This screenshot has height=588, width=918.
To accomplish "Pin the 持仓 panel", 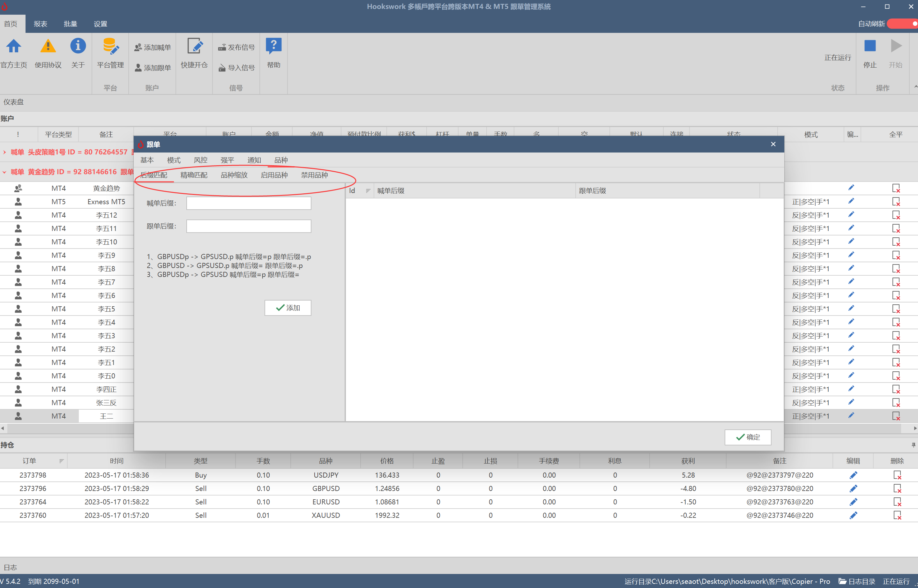I will click(x=913, y=445).
